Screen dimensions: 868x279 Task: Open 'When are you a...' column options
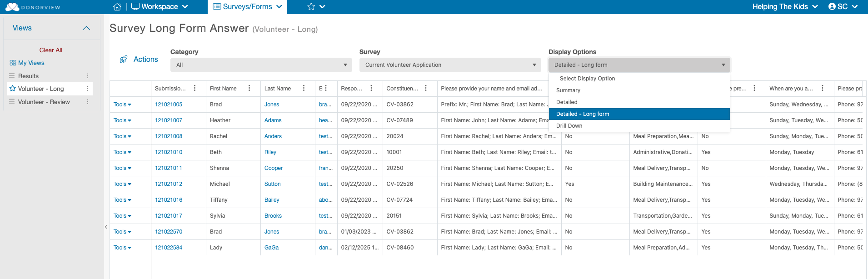tap(823, 88)
